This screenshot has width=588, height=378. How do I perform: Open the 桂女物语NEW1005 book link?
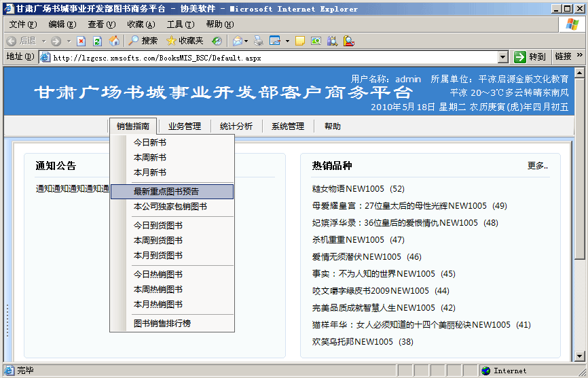348,189
